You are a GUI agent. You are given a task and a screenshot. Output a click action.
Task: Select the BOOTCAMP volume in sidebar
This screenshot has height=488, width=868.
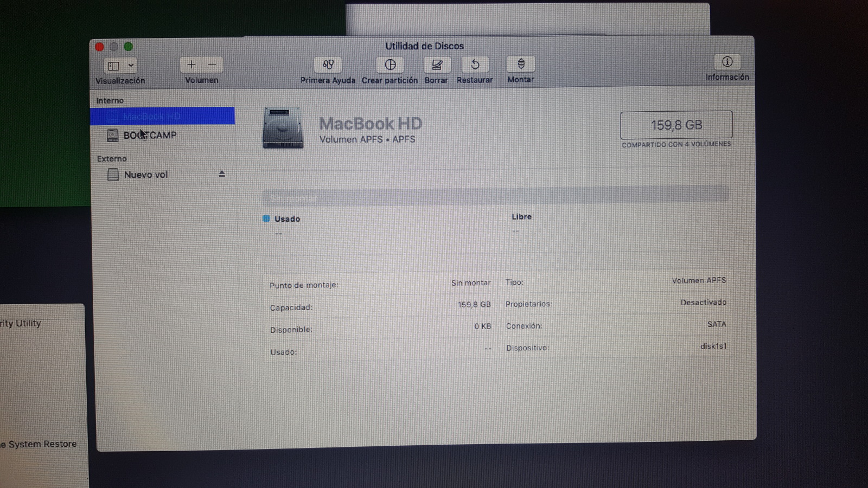[x=162, y=135]
